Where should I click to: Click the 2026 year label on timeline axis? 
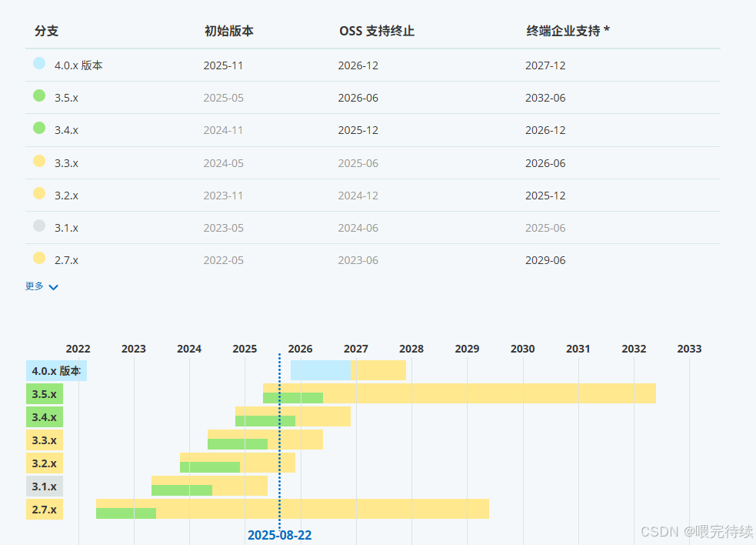301,349
